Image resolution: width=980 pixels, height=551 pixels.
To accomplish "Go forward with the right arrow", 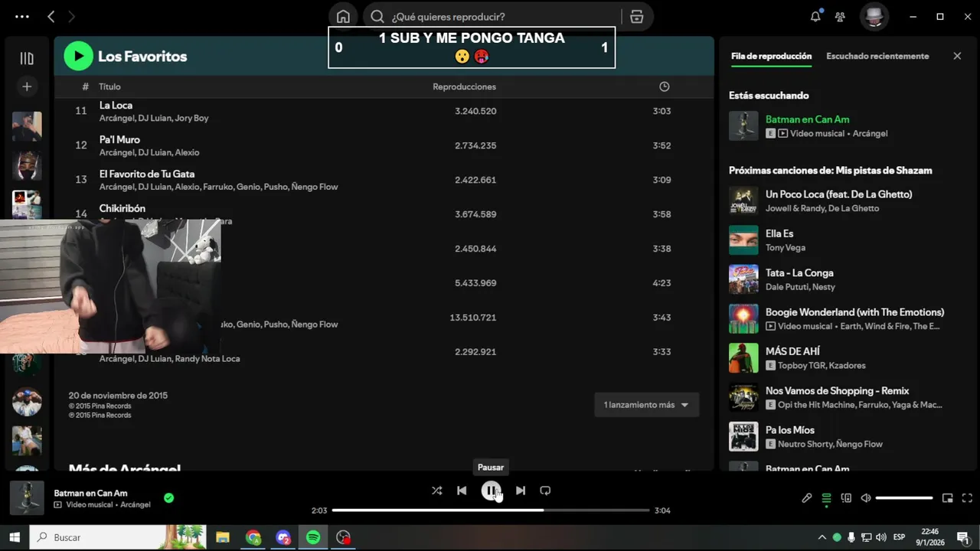I will pos(72,16).
